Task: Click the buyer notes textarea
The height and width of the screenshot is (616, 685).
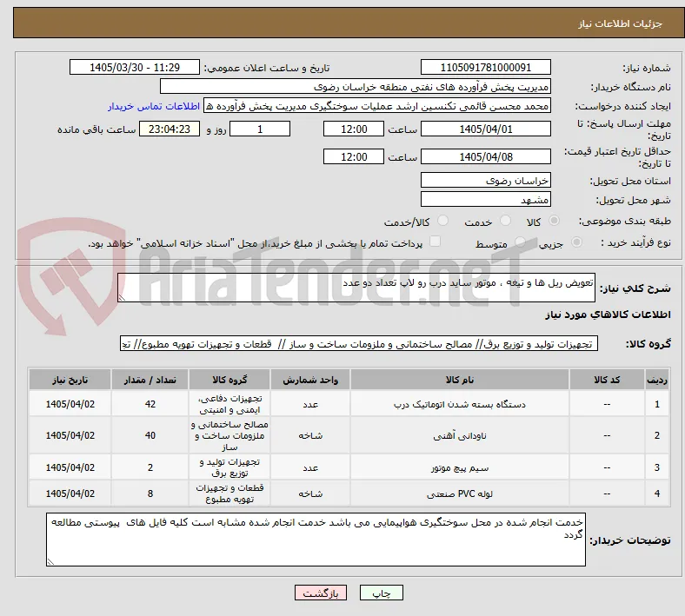Action: tap(316, 540)
